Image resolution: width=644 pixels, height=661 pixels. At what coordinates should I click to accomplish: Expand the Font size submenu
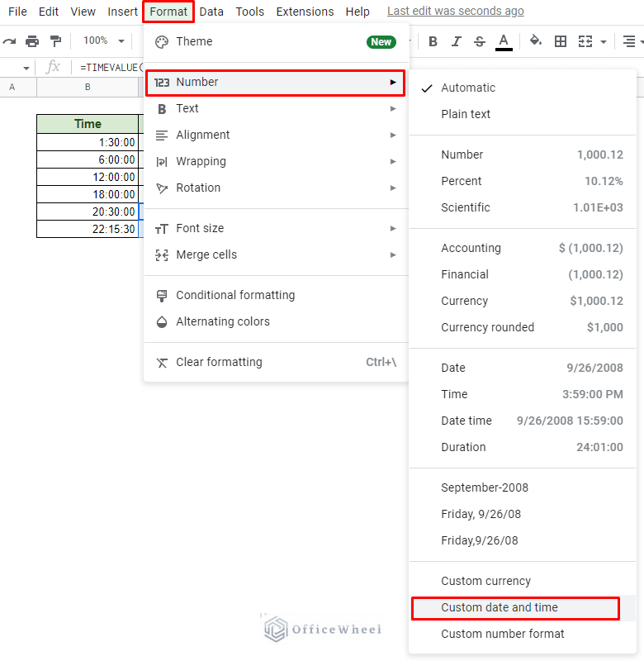tap(276, 229)
